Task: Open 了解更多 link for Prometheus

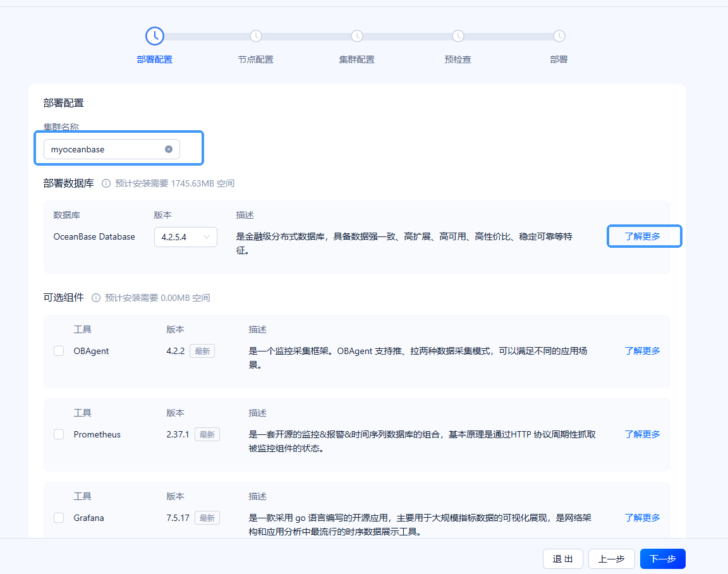Action: [x=643, y=434]
